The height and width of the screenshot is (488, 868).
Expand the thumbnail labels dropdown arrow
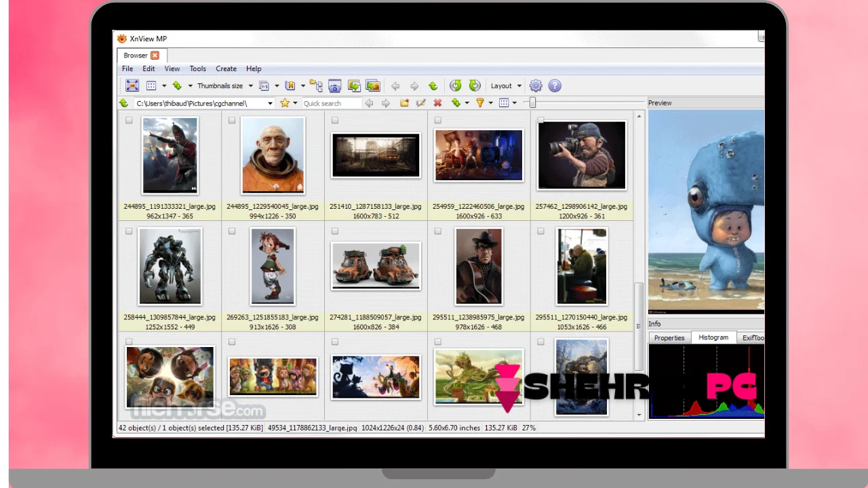coord(277,86)
